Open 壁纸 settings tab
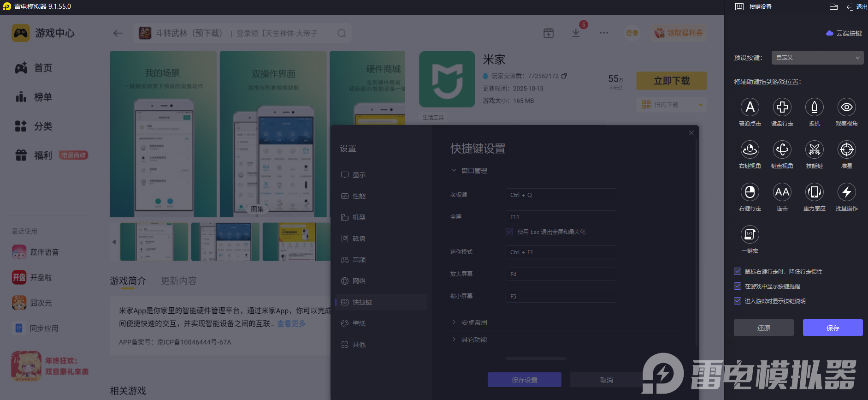This screenshot has height=400, width=868. 381,323
